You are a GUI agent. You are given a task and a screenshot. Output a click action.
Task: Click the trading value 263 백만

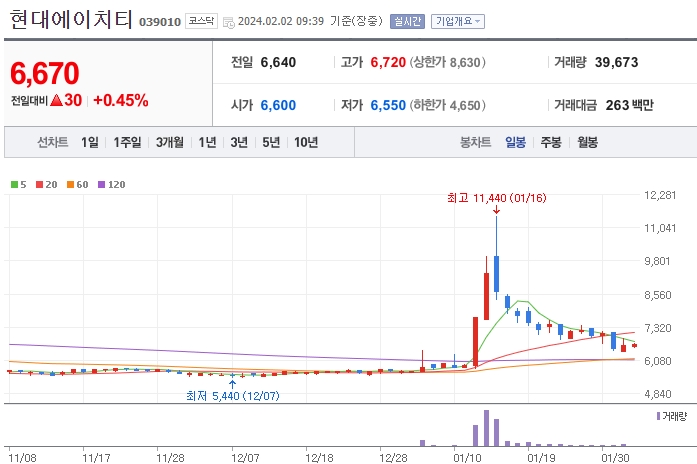[629, 105]
